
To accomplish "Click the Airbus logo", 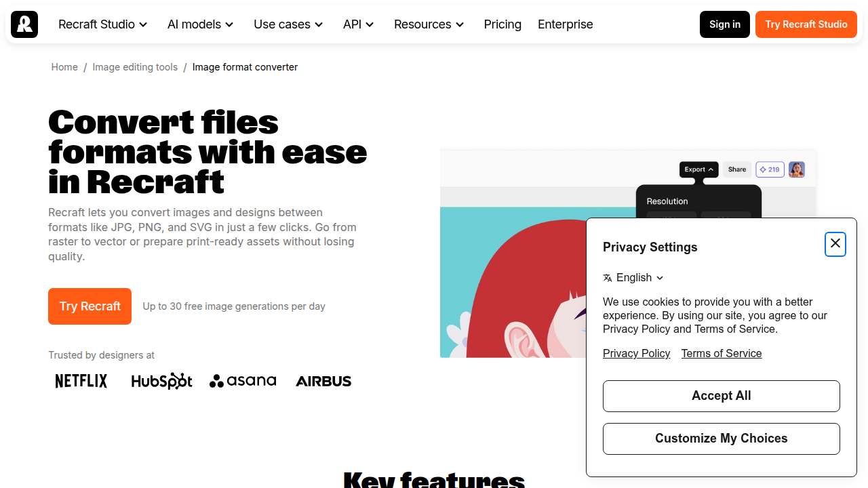I will [x=323, y=381].
